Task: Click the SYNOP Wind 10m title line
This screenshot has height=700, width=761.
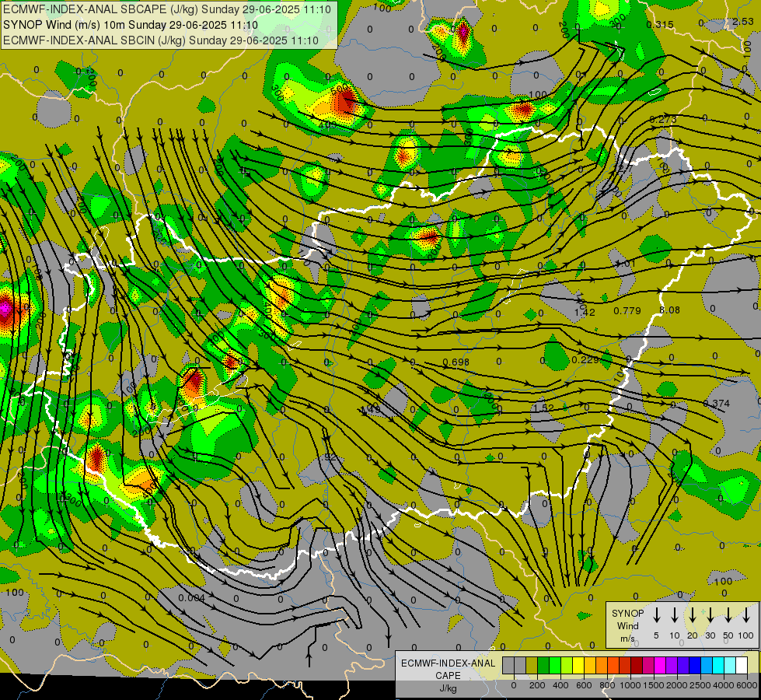Action: click(131, 25)
